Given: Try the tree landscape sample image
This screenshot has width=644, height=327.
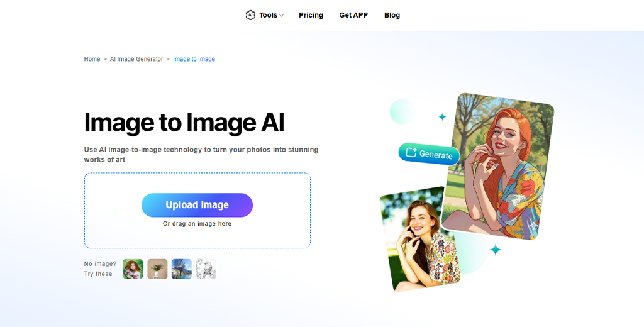Looking at the screenshot, I should click(182, 269).
